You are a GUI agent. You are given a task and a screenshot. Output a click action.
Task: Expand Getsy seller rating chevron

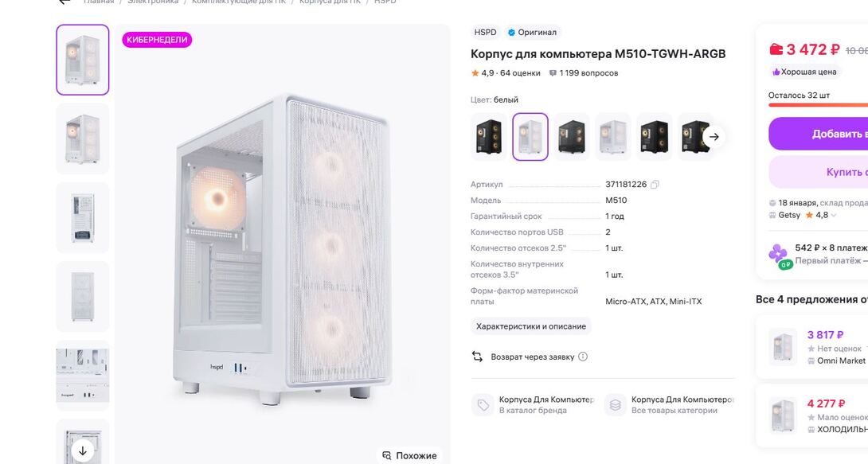pyautogui.click(x=834, y=215)
